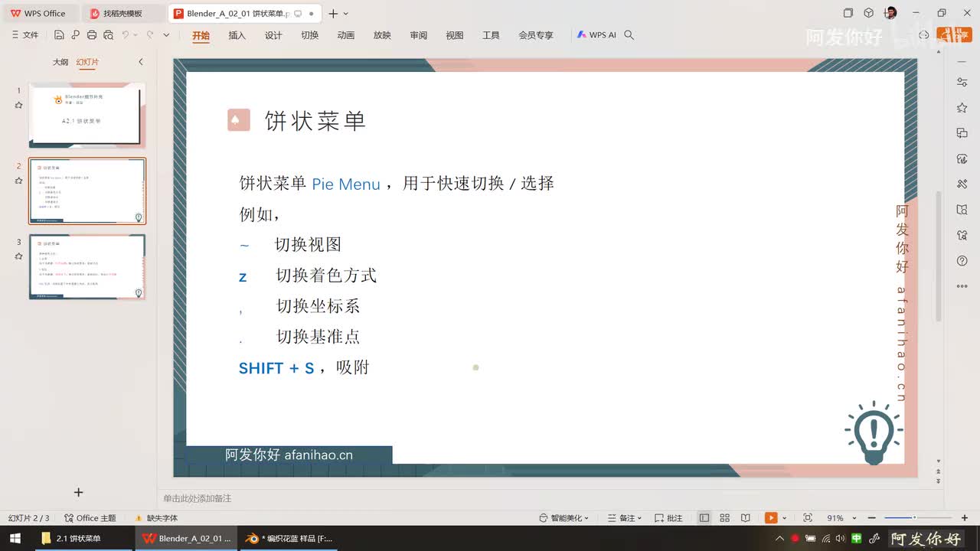Open the 视图 view tab
Screen dimensions: 980x551
tap(455, 35)
